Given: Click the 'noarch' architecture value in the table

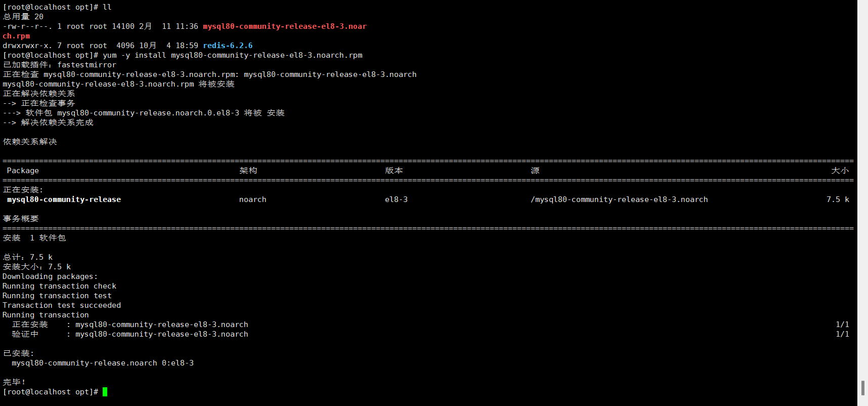Looking at the screenshot, I should 253,199.
